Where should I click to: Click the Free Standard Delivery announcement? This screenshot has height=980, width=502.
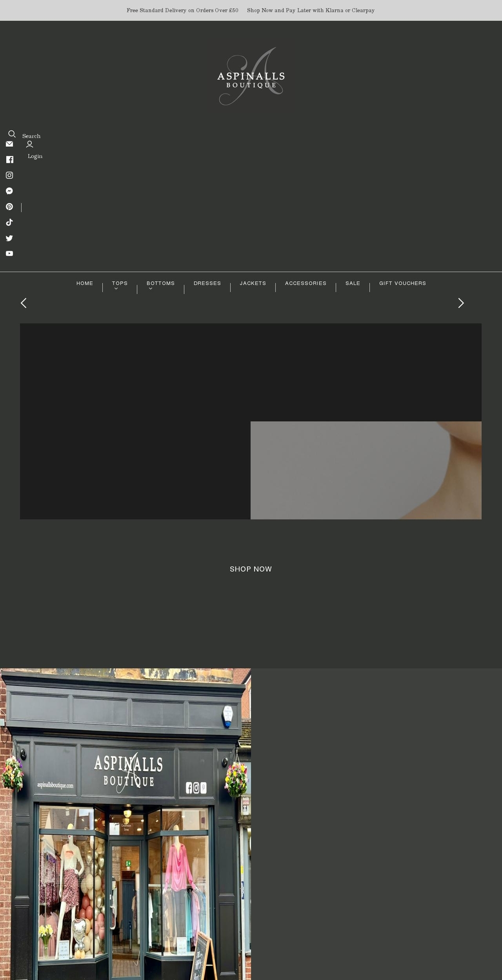182,10
